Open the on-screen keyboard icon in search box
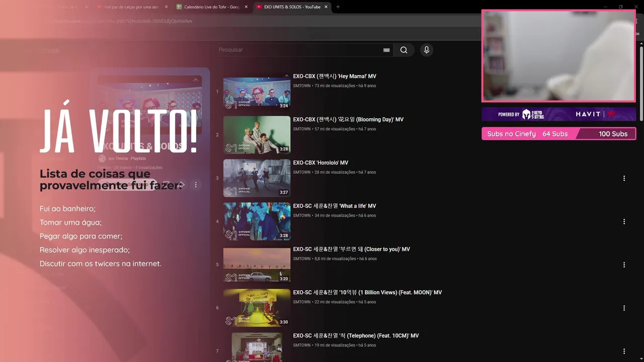The height and width of the screenshot is (362, 644). pos(386,50)
